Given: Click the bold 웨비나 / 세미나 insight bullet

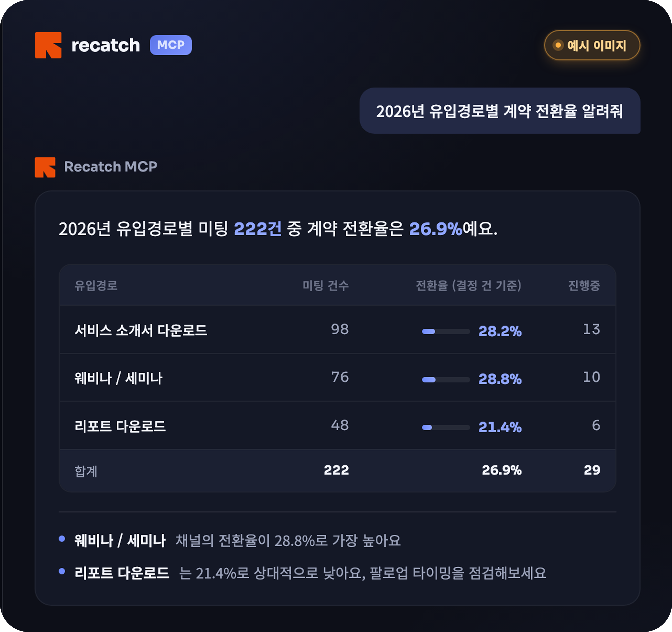Looking at the screenshot, I should (x=120, y=540).
